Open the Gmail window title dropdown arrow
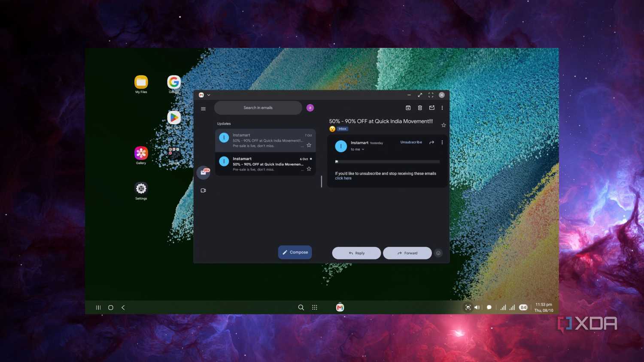The width and height of the screenshot is (644, 362). pos(209,95)
